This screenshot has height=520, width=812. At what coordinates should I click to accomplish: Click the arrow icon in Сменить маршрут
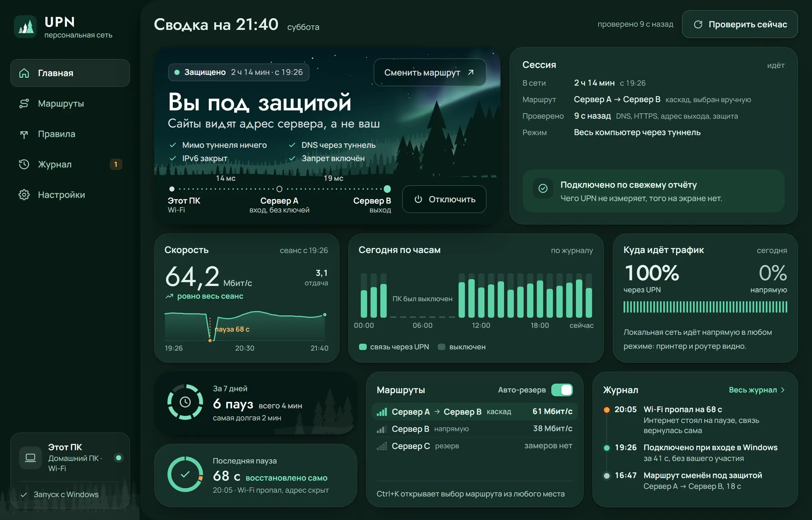click(x=471, y=72)
